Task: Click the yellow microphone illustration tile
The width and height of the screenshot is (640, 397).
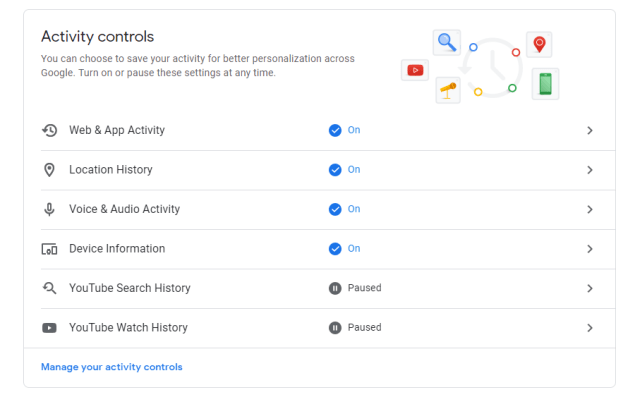Action: click(448, 90)
